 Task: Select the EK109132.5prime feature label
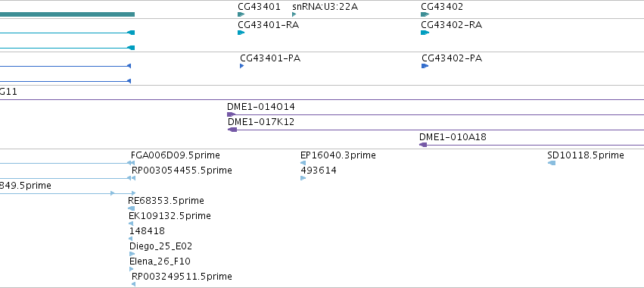pyautogui.click(x=170, y=216)
